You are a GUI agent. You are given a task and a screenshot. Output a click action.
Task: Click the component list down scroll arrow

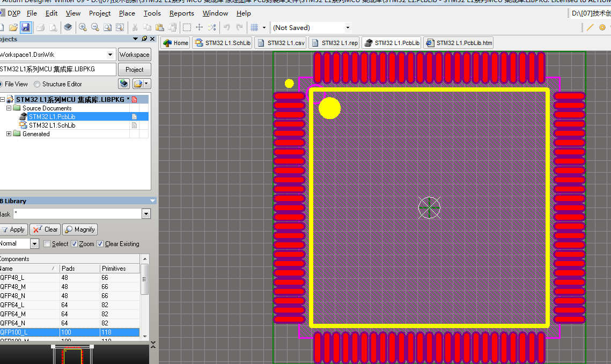coord(145,336)
